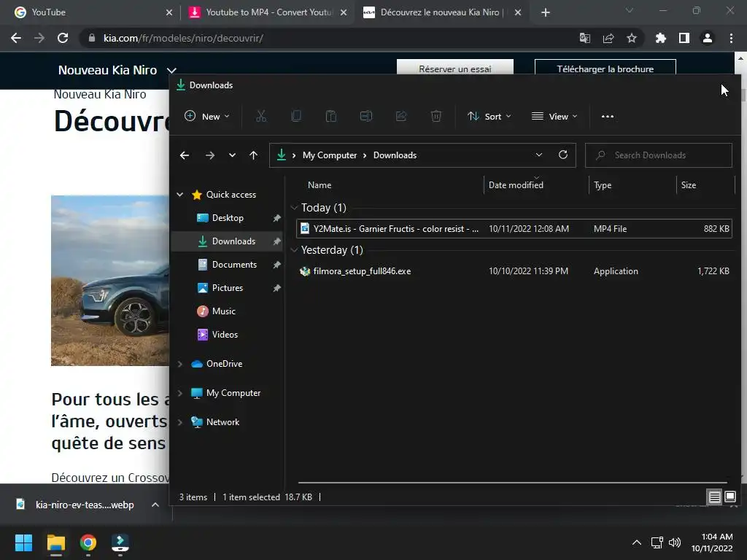Show hidden system tray icons
747x560 pixels.
tap(636, 542)
